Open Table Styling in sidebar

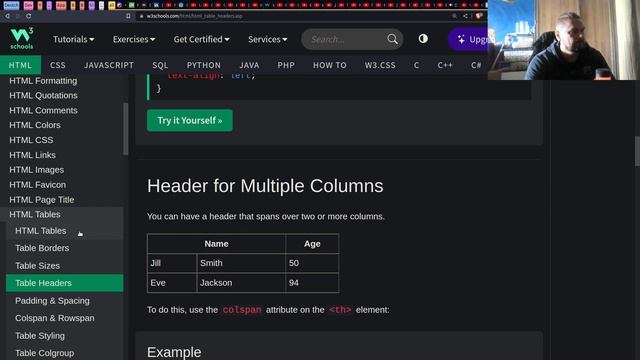(40, 336)
